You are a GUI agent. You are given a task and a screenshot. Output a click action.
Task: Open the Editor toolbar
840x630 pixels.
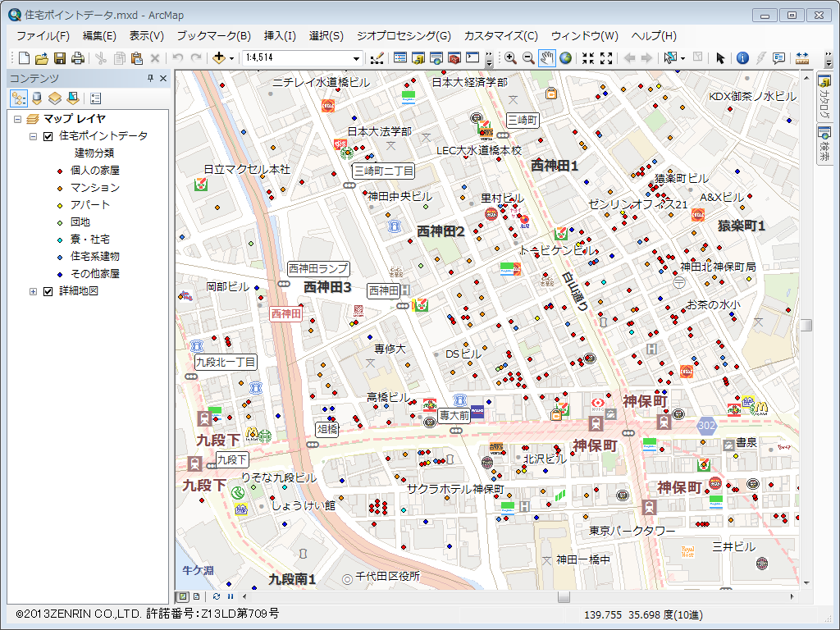[377, 58]
